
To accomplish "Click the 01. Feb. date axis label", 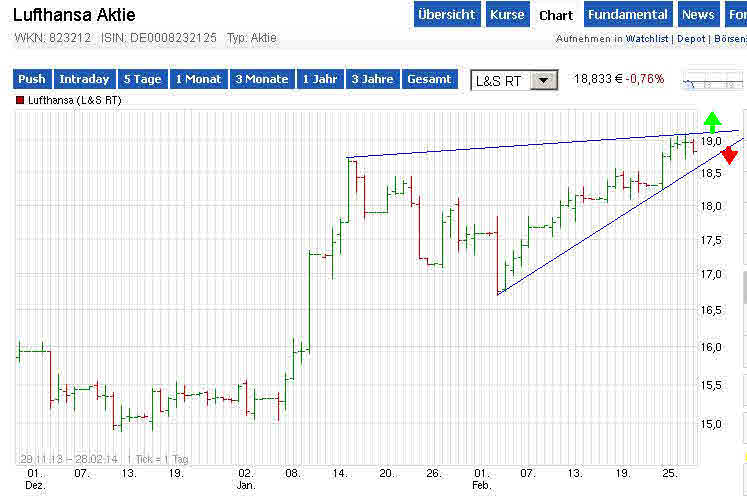I will coord(481,479).
